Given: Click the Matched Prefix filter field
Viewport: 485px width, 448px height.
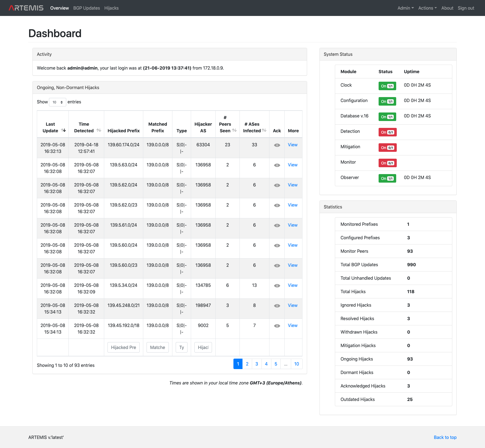Looking at the screenshot, I should click(157, 347).
